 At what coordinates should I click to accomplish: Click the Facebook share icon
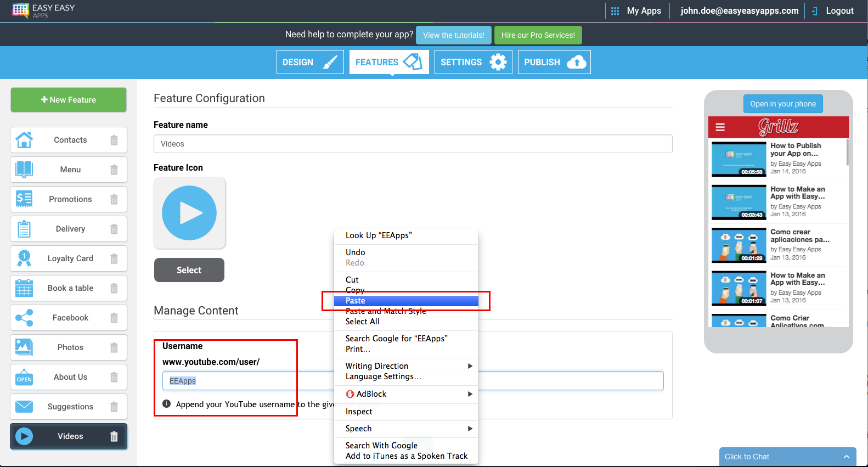[x=24, y=318]
